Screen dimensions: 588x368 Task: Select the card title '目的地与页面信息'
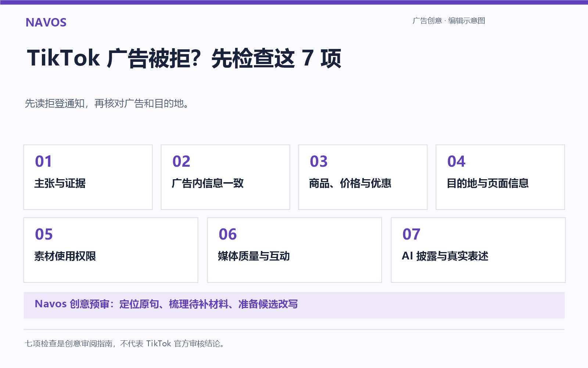pos(488,183)
